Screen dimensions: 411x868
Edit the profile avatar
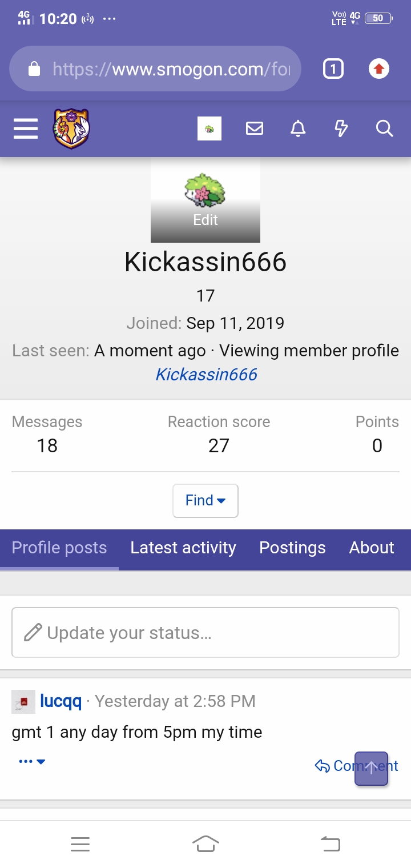click(205, 220)
